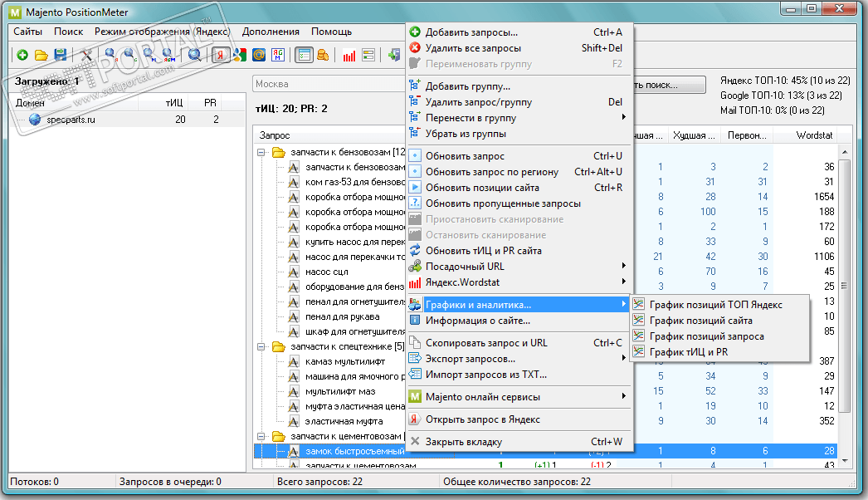Choose Закрыть вкладку
The width and height of the screenshot is (868, 500).
click(x=519, y=442)
